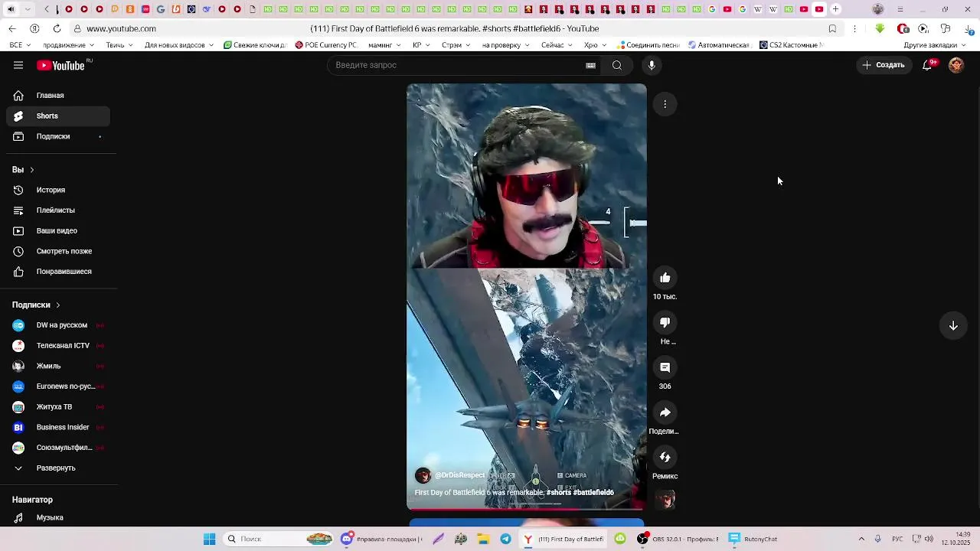Expand subscriptions list with Развернуть
Viewport: 980px width, 551px height.
pyautogui.click(x=58, y=468)
